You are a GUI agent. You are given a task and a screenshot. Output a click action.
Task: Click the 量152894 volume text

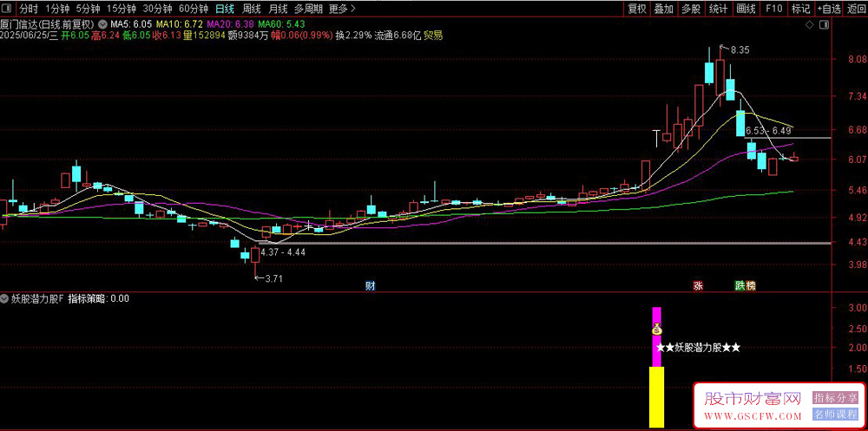(x=204, y=36)
